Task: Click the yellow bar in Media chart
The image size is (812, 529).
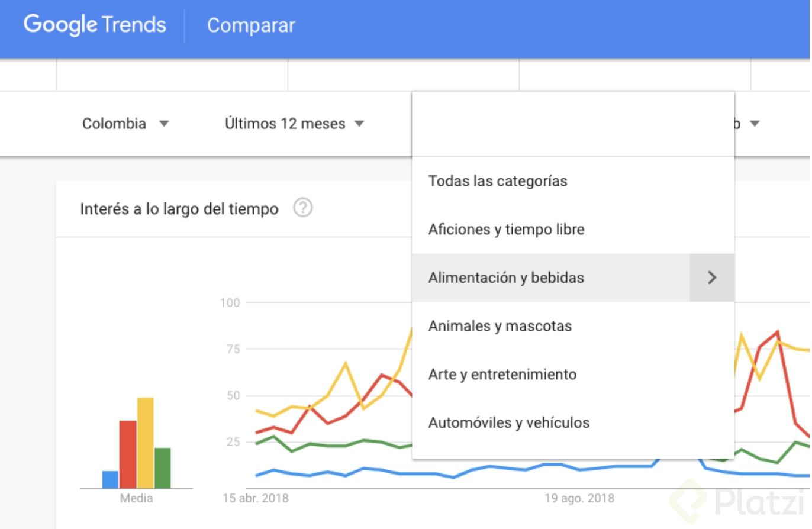Action: pyautogui.click(x=145, y=443)
